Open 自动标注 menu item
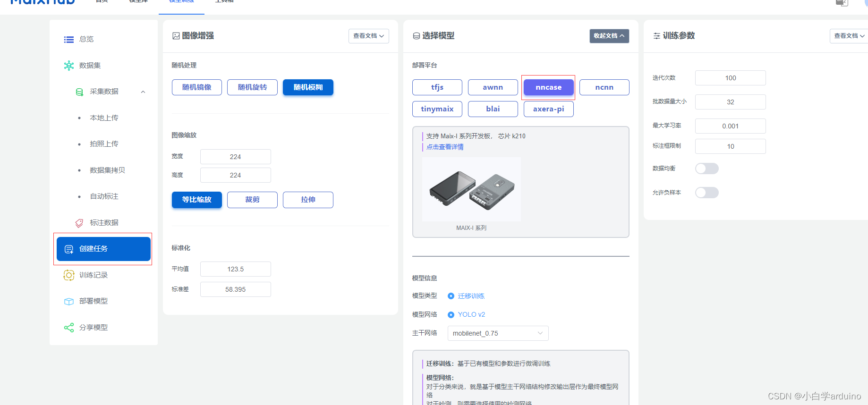The height and width of the screenshot is (405, 868). pyautogui.click(x=104, y=196)
